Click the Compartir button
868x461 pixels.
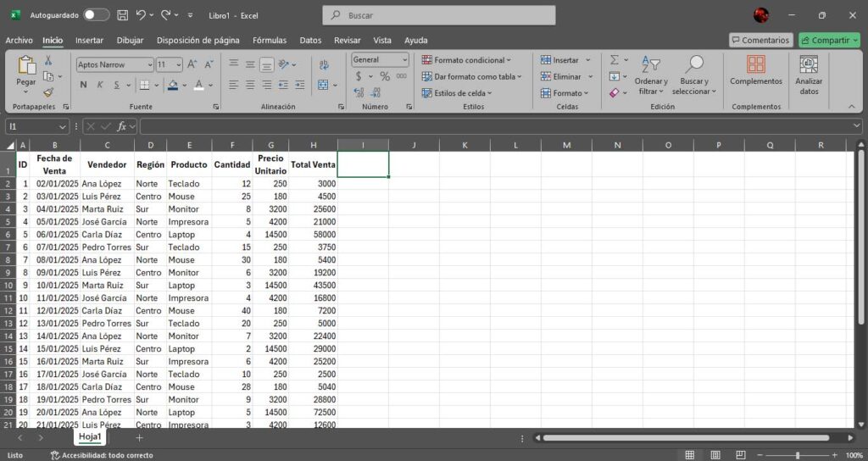pos(829,40)
